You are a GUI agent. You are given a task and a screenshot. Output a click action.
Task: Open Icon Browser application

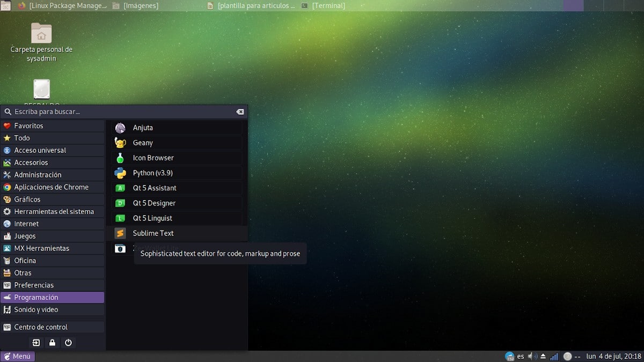click(153, 158)
